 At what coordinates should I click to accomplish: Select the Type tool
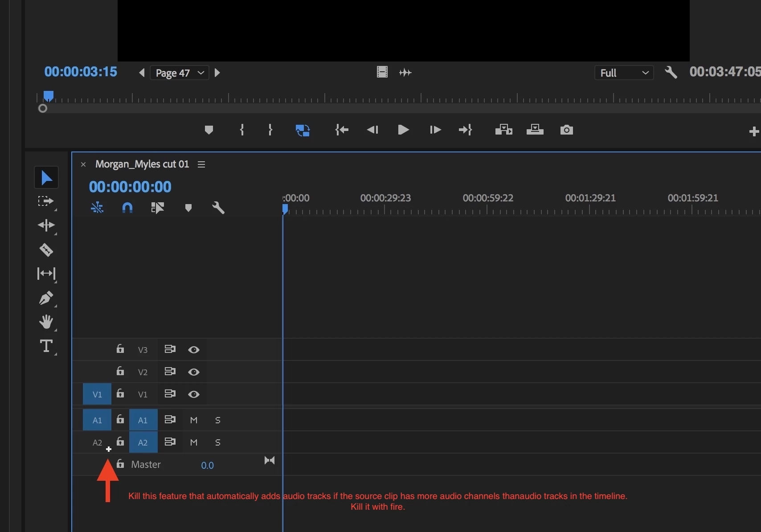(x=46, y=346)
